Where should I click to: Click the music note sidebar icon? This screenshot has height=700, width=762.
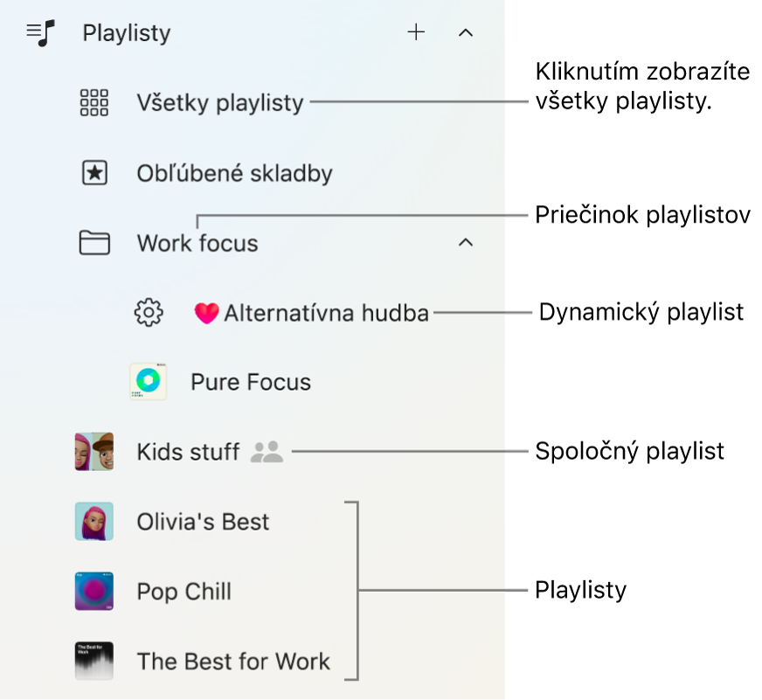click(39, 32)
